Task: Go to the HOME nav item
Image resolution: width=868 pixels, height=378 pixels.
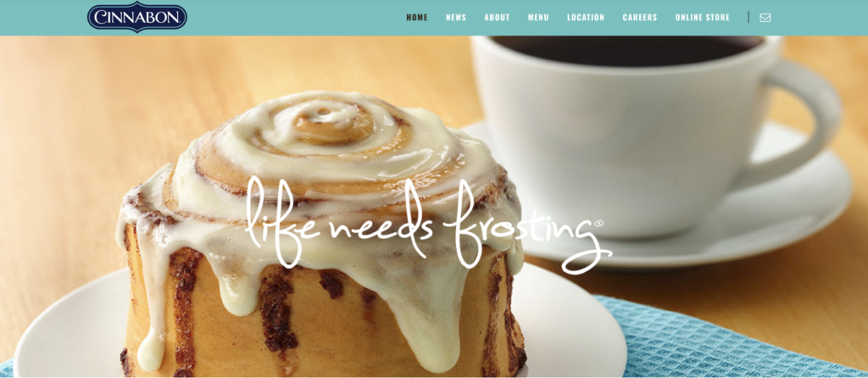Action: click(x=417, y=18)
